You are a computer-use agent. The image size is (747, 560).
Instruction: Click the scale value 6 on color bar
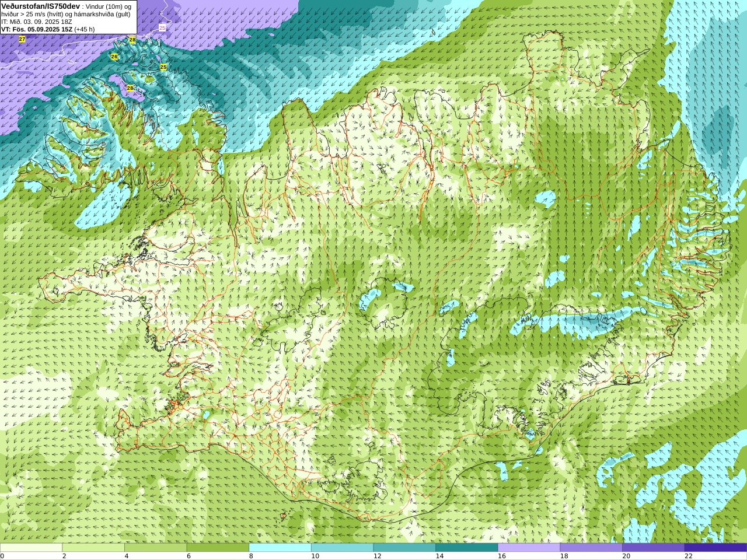[189, 556]
